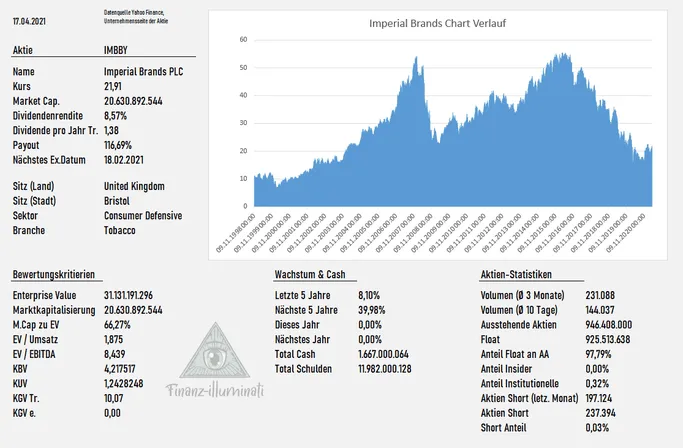Click the company name 'Imperial Brands PLC'

click(x=143, y=71)
